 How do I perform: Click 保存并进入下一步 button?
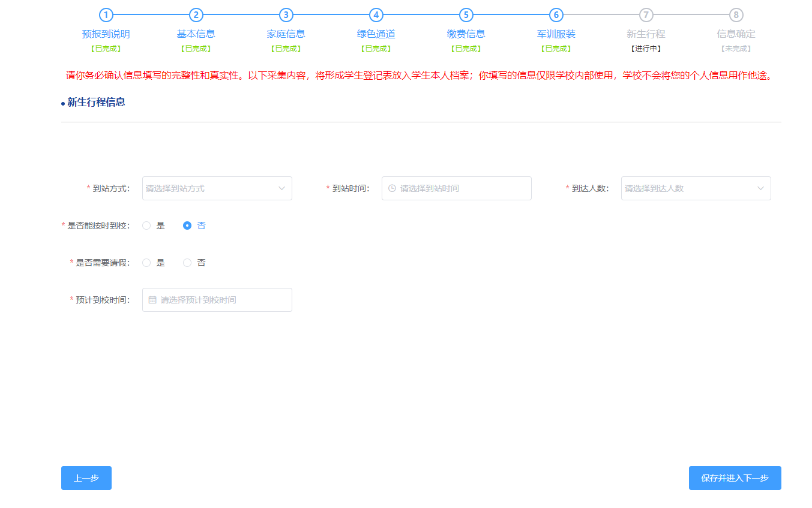[735, 478]
